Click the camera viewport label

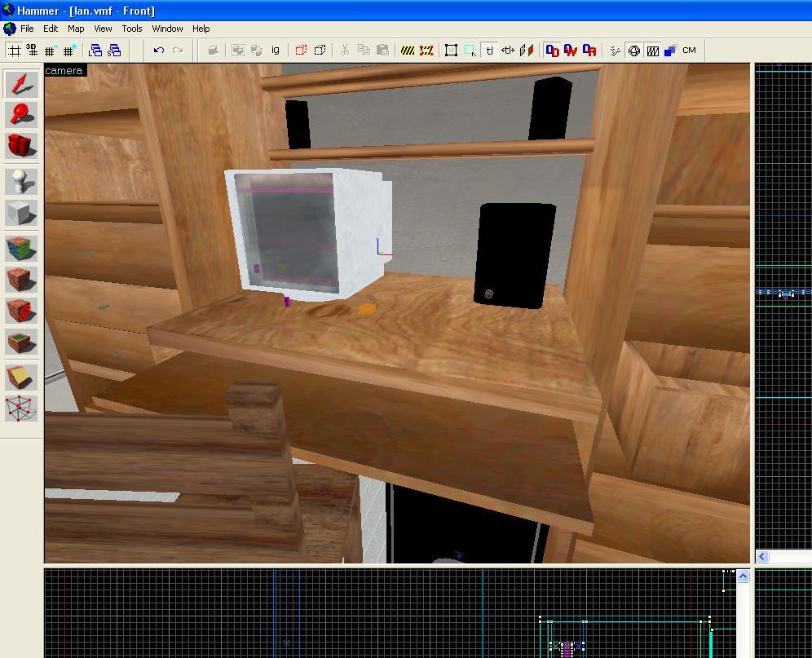(x=64, y=71)
